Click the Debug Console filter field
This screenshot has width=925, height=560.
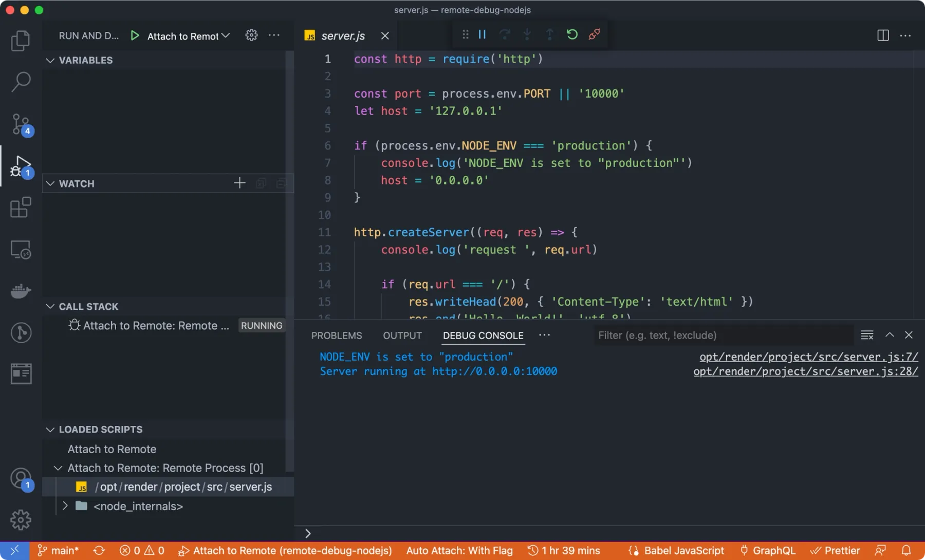[719, 335]
